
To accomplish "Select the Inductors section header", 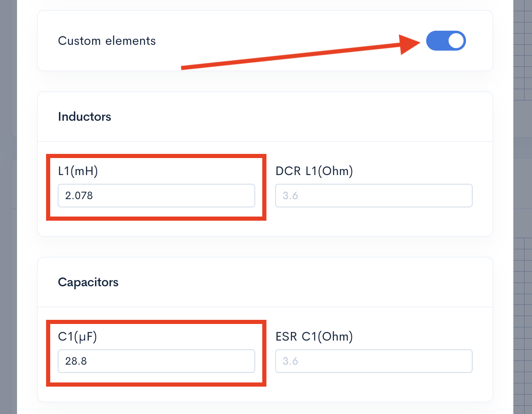I will (x=84, y=117).
